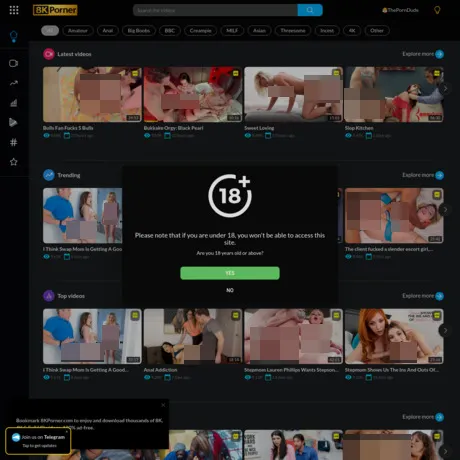Open the Sweet Loving video thumbnail
Image resolution: width=460 pixels, height=460 pixels.
click(293, 94)
